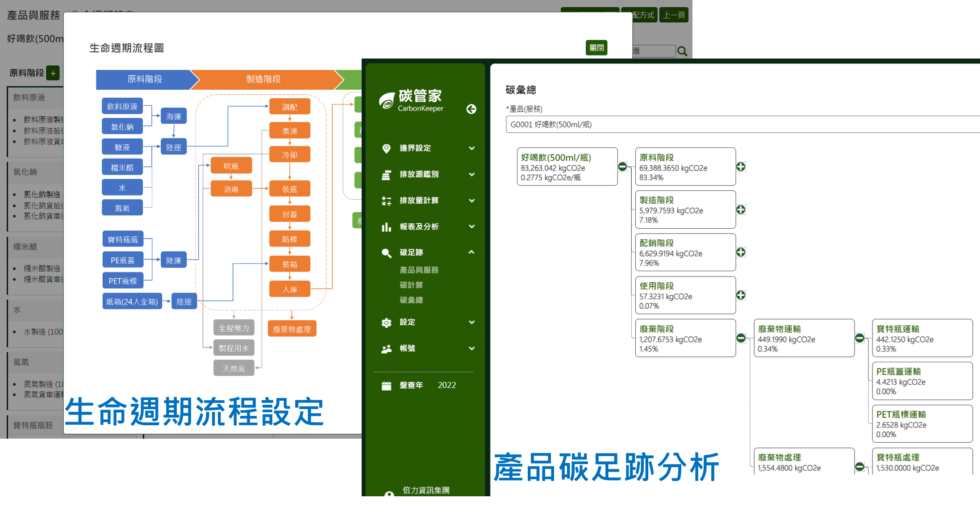The image size is (980, 507).
Task: Click the 糯米醋 blue material box
Action: [122, 168]
